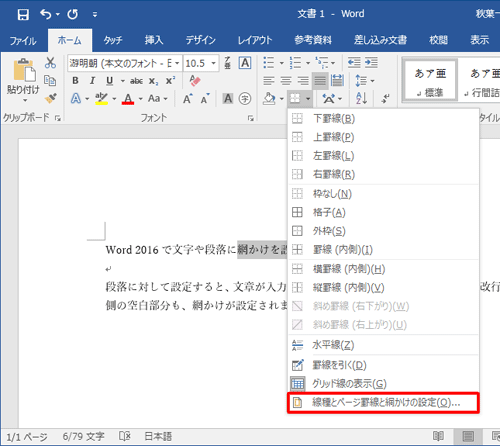This screenshot has height=446, width=500.
Task: Click the phonetic guide (ruby) icon
Action: coord(227,63)
